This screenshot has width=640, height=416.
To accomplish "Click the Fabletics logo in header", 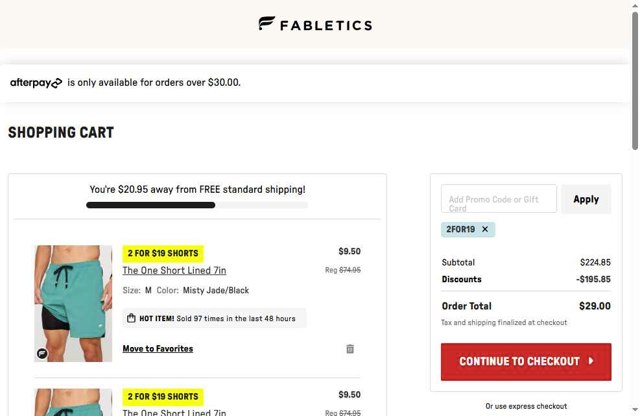I will [315, 24].
